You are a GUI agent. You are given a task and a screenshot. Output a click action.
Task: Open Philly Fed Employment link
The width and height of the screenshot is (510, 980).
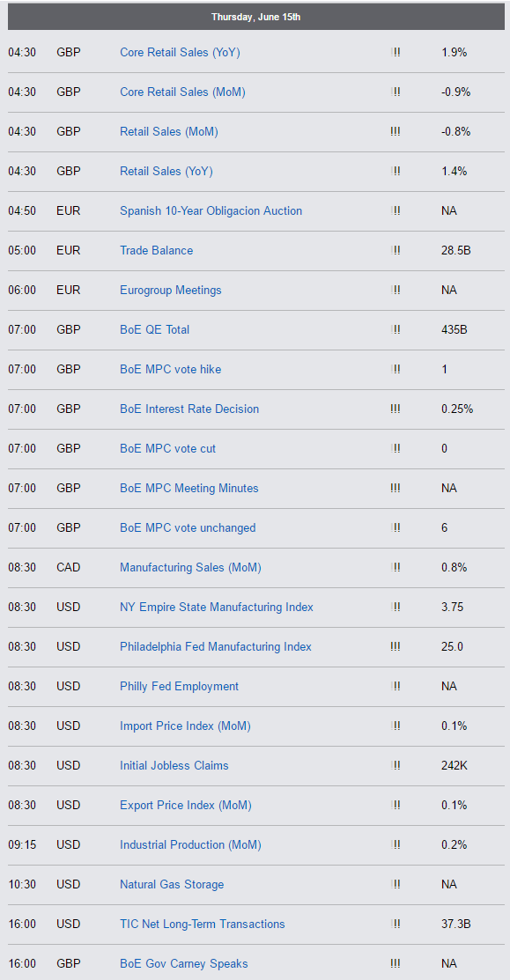coord(180,686)
